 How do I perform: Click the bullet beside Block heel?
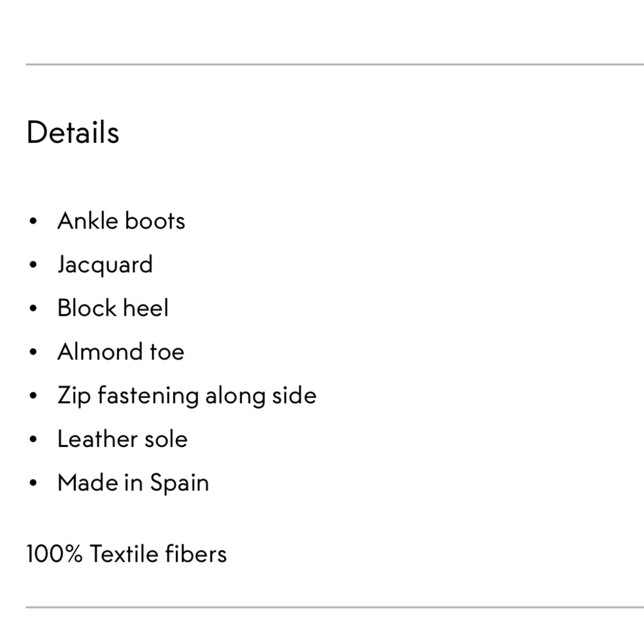(x=33, y=308)
